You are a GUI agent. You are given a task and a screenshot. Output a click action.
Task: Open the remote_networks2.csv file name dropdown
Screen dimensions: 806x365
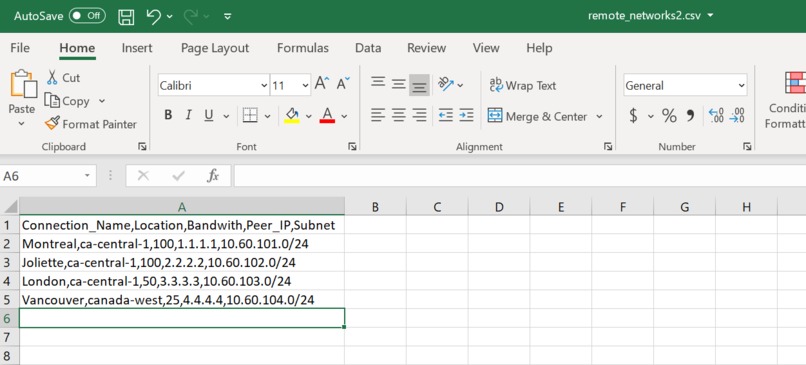click(710, 15)
